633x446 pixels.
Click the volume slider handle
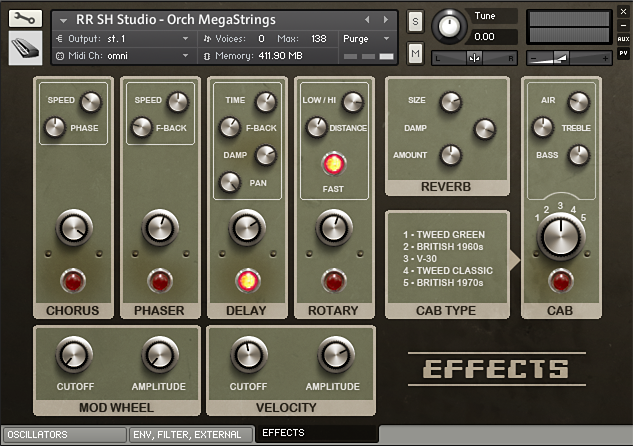[562, 59]
